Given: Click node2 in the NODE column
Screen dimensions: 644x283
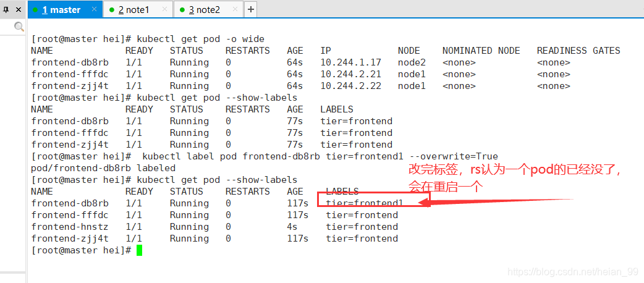Looking at the screenshot, I should point(412,62).
